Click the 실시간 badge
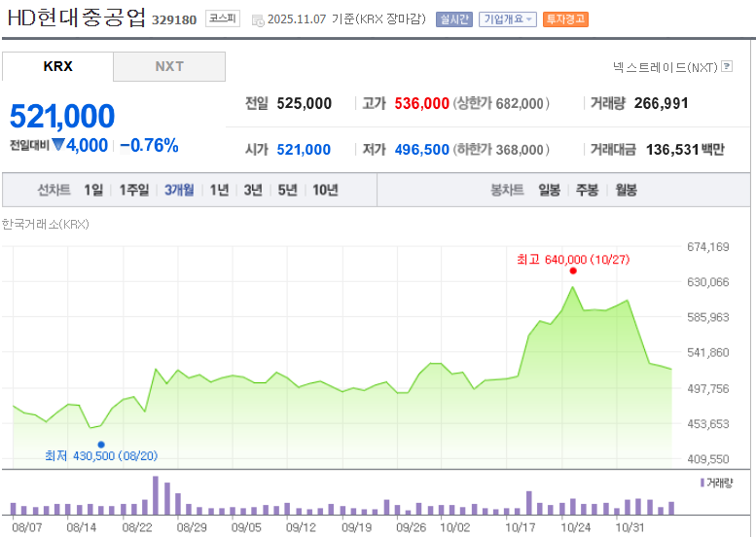Screen dimensions: 756x537 [454, 19]
